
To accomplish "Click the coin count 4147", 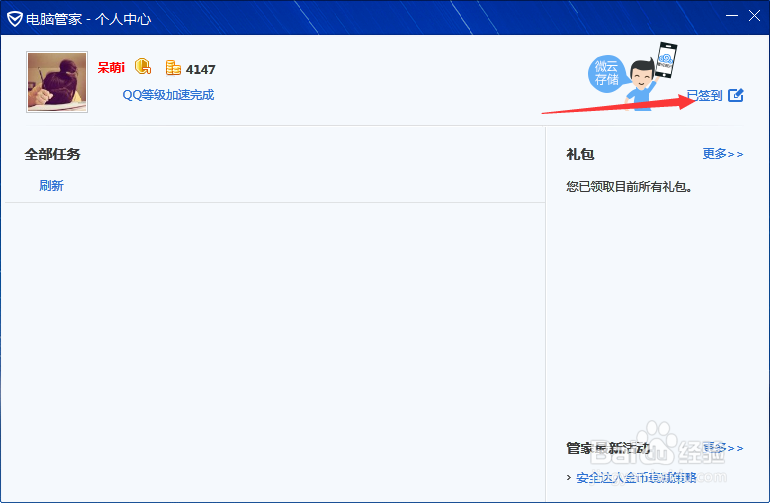I will [200, 69].
